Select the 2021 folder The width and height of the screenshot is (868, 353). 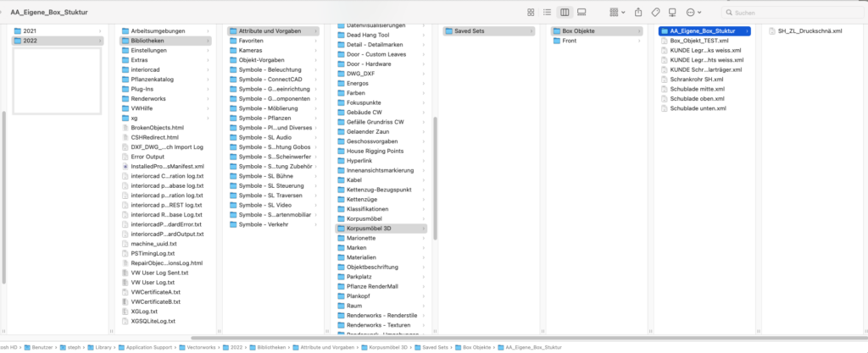coord(30,31)
